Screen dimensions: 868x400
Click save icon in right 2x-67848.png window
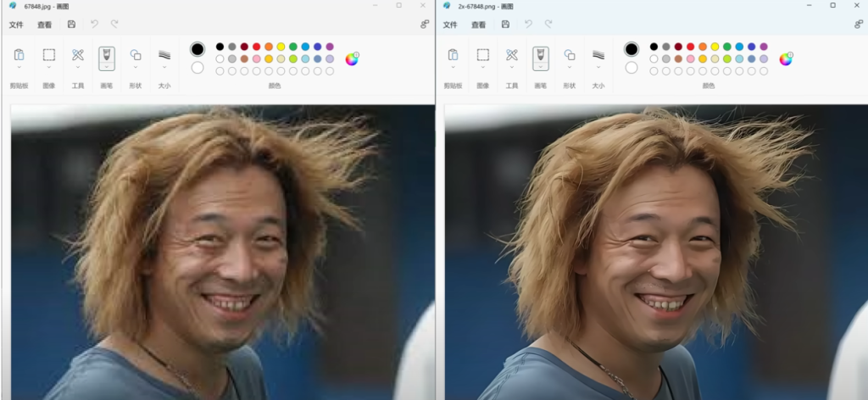click(505, 25)
